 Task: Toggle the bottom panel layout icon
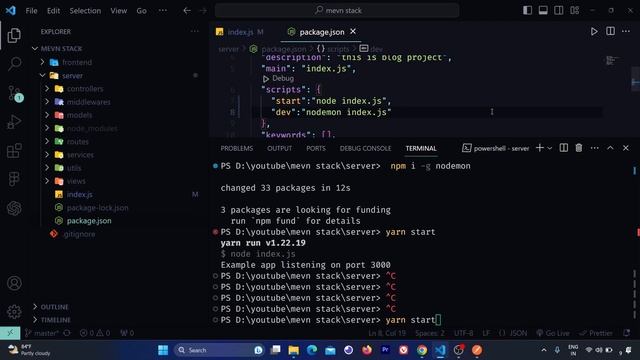coord(543,11)
